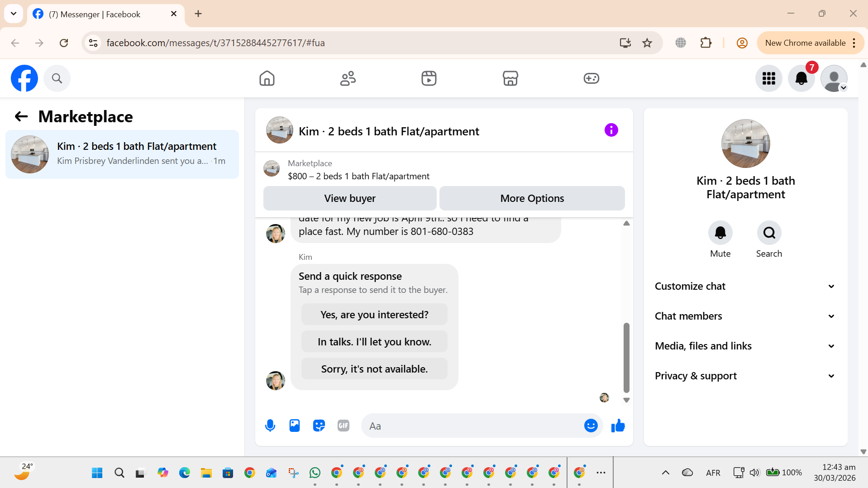Open WhatsApp from the taskbar

pyautogui.click(x=315, y=473)
